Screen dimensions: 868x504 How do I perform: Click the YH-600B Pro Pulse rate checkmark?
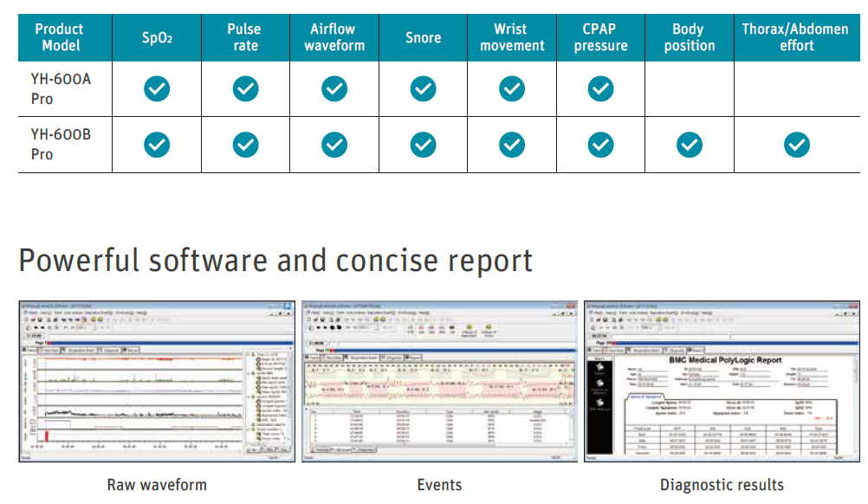pos(246,145)
